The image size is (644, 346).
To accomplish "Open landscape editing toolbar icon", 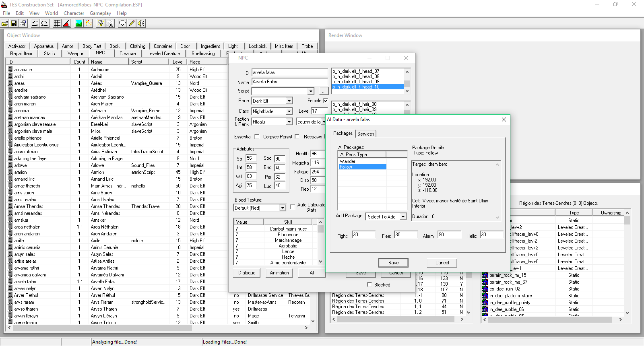I will pyautogui.click(x=79, y=23).
